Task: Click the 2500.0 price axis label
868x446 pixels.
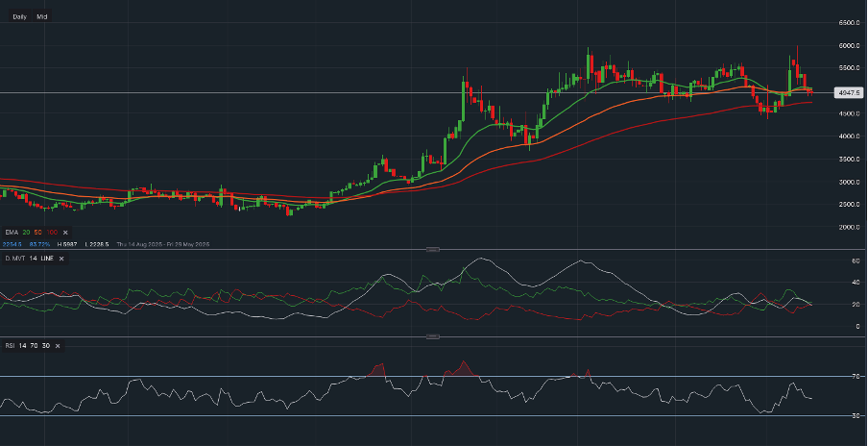Action: click(x=849, y=205)
